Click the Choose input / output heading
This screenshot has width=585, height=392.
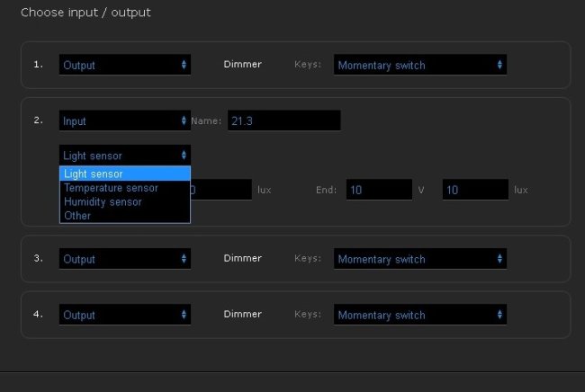[85, 13]
